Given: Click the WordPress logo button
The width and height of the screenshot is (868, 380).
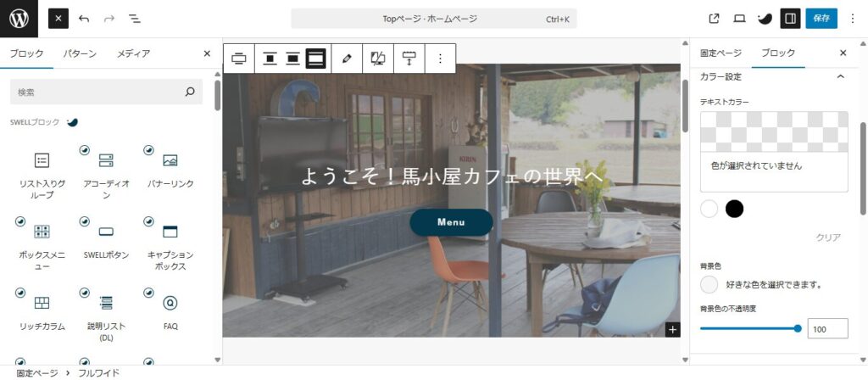Looking at the screenshot, I should coord(19,19).
